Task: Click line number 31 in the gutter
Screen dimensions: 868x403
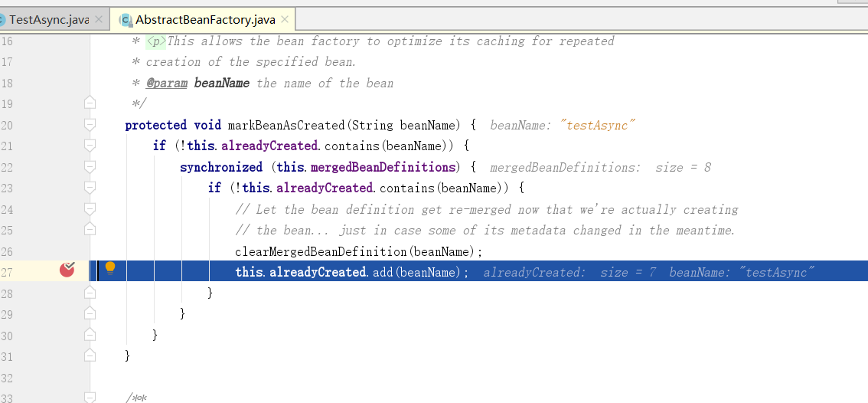Action: click(x=5, y=356)
